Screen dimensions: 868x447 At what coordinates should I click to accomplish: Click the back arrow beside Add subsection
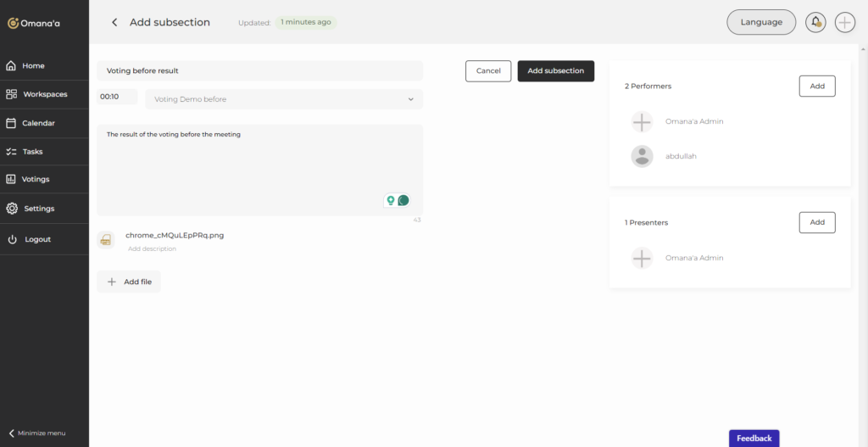[x=114, y=23]
